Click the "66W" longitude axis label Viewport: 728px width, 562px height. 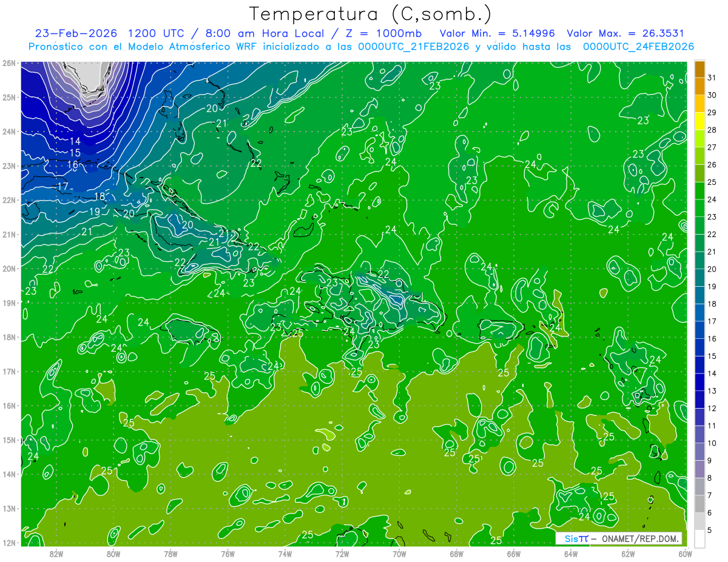pyautogui.click(x=513, y=554)
